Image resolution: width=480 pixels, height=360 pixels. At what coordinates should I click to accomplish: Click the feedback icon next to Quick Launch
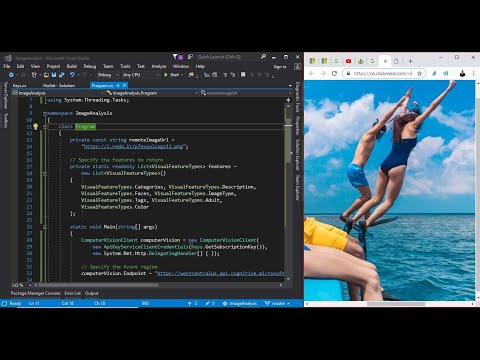[x=190, y=57]
